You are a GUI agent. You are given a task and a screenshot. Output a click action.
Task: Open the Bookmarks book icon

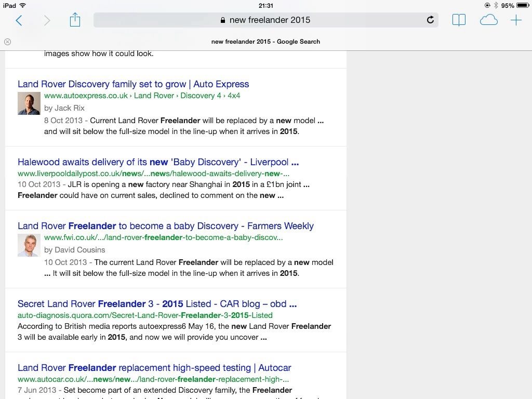pos(459,20)
